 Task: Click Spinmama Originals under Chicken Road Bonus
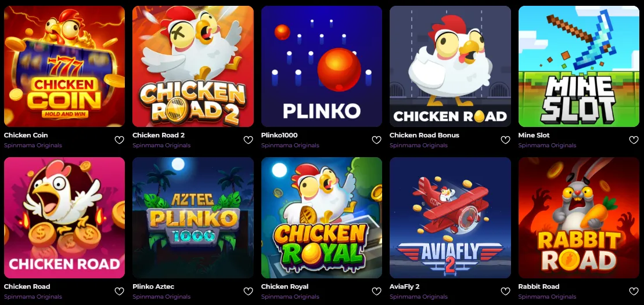click(419, 146)
